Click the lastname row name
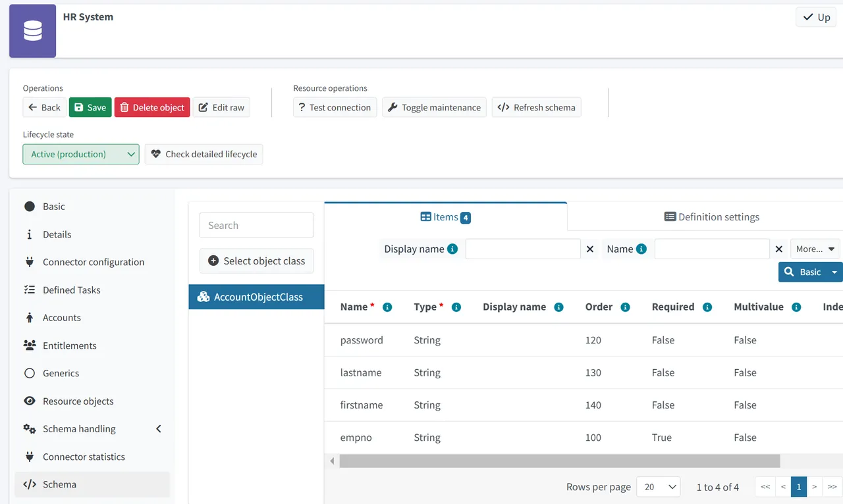Screen dimensions: 843x504 pyautogui.click(x=361, y=372)
